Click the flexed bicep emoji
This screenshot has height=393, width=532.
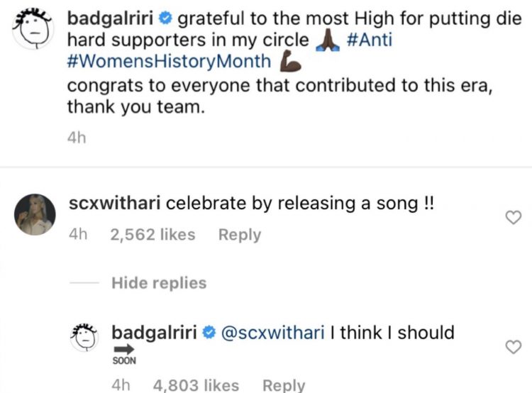(292, 62)
